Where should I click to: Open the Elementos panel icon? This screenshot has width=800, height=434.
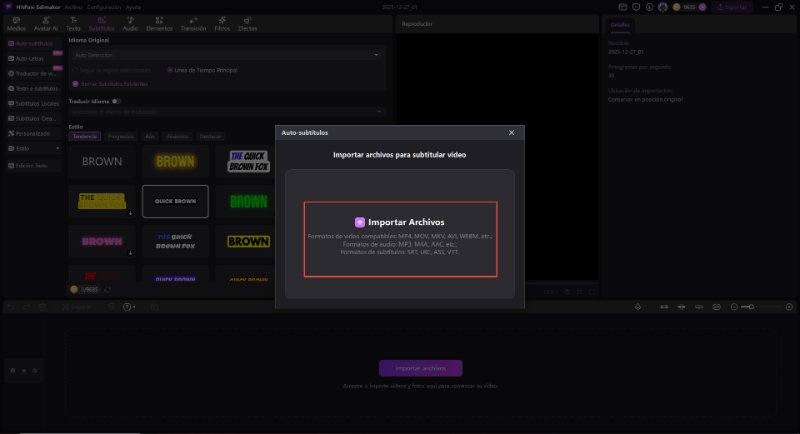point(159,24)
